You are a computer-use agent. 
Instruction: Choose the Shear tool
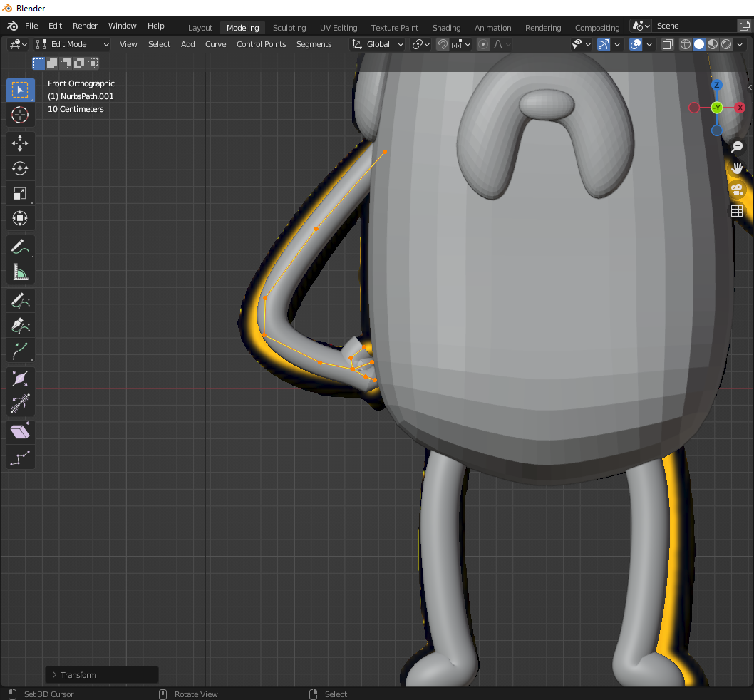tap(20, 433)
